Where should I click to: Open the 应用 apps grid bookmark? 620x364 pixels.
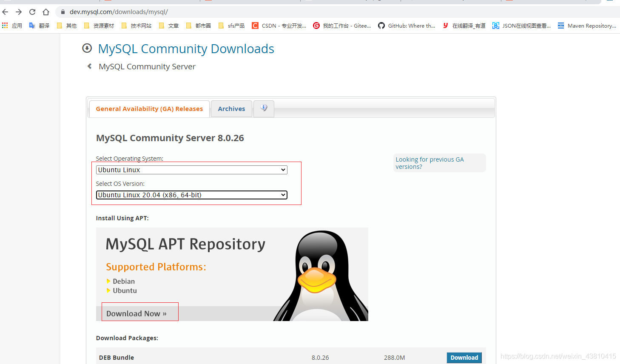tap(12, 26)
